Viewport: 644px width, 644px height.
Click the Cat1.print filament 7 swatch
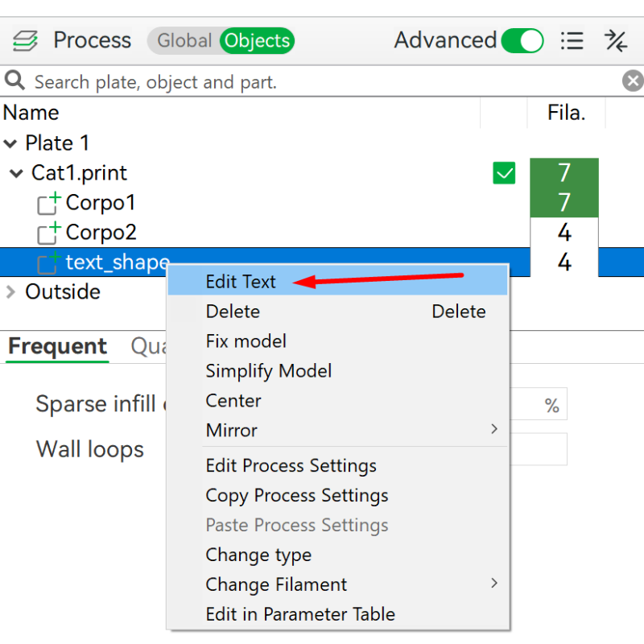(x=563, y=172)
